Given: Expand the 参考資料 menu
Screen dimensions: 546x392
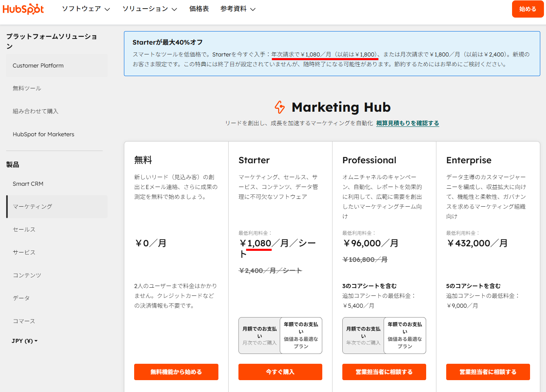Looking at the screenshot, I should point(238,9).
